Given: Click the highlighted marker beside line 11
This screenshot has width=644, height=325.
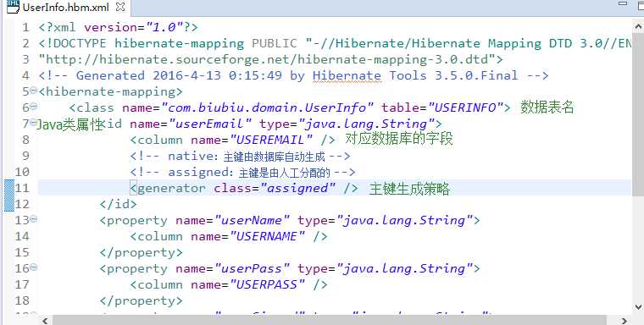Looking at the screenshot, I should tap(9, 196).
